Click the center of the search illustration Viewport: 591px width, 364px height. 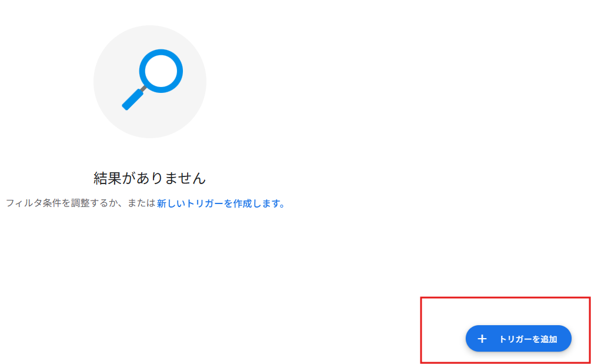pyautogui.click(x=150, y=82)
